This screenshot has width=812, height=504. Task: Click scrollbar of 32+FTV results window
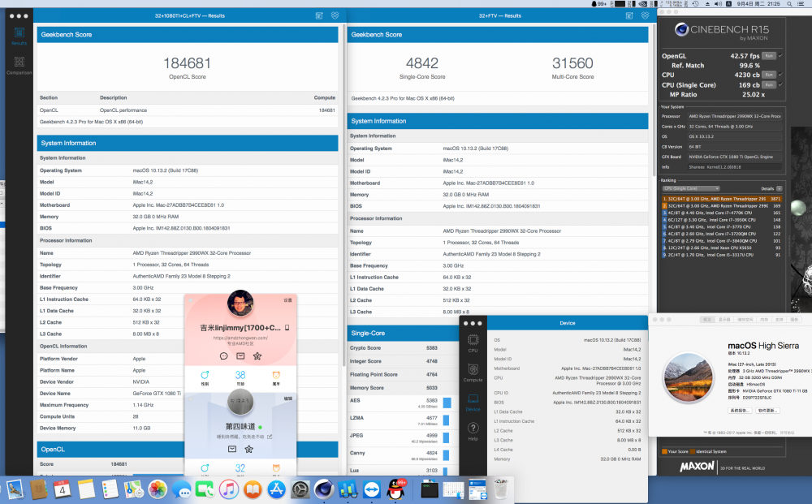tap(653, 101)
